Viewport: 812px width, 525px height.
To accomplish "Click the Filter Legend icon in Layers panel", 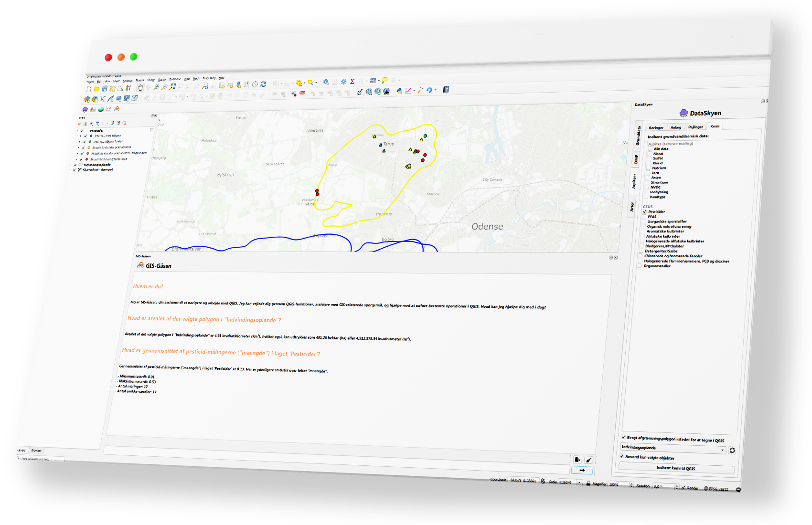I will (x=97, y=123).
